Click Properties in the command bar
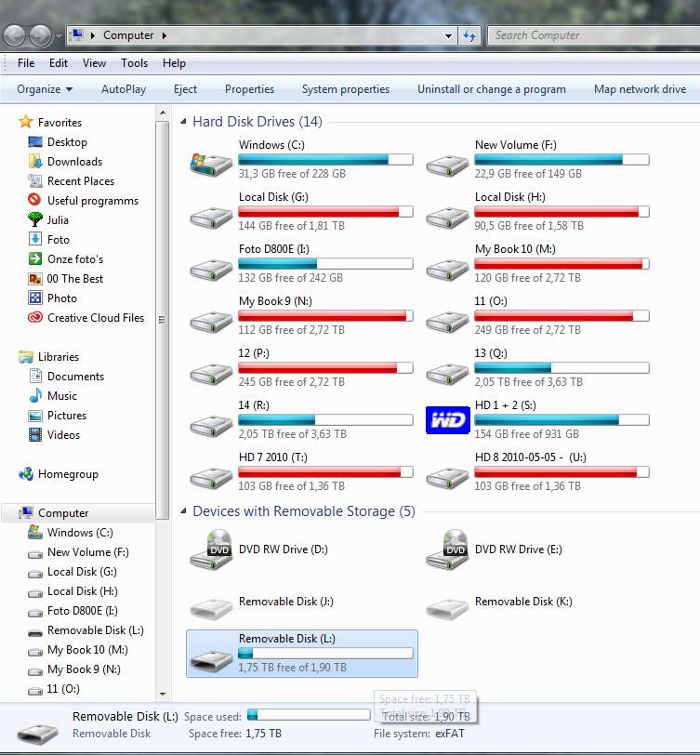 pos(249,89)
